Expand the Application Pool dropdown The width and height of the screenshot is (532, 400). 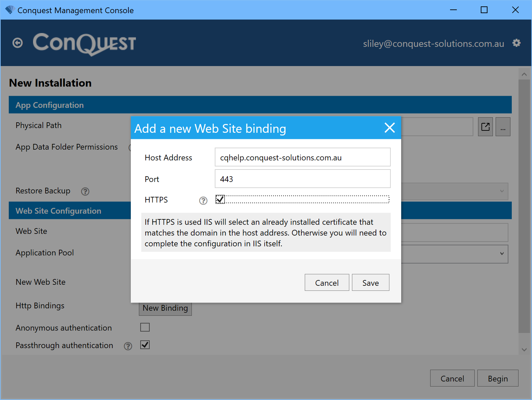[502, 253]
